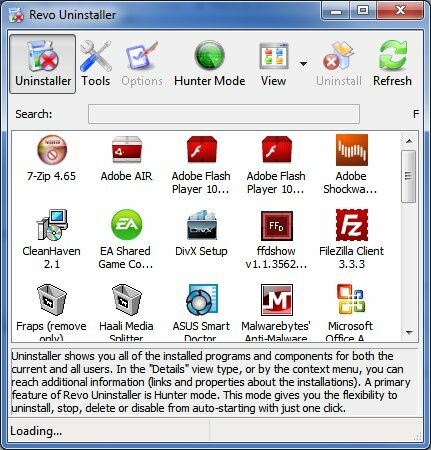
Task: Select the Adobe AIR program icon
Action: pyautogui.click(x=127, y=150)
